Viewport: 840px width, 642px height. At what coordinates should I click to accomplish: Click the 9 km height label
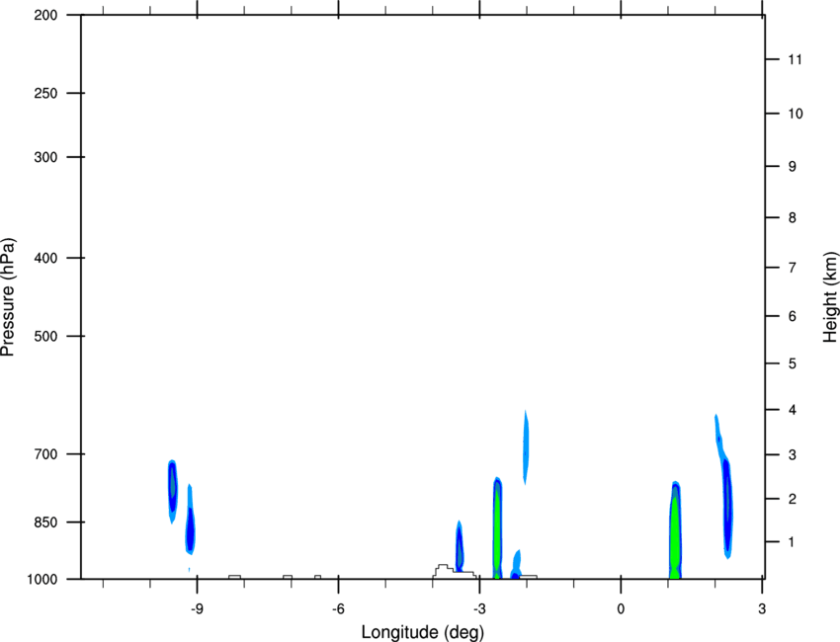[793, 167]
